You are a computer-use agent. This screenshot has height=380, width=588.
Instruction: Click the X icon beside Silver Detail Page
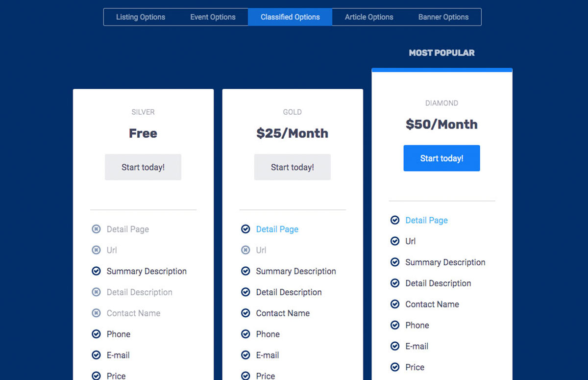[x=97, y=229]
